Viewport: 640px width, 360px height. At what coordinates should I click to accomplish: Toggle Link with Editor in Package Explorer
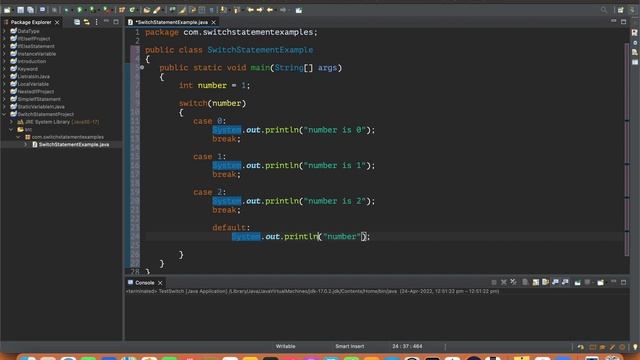tap(87, 22)
